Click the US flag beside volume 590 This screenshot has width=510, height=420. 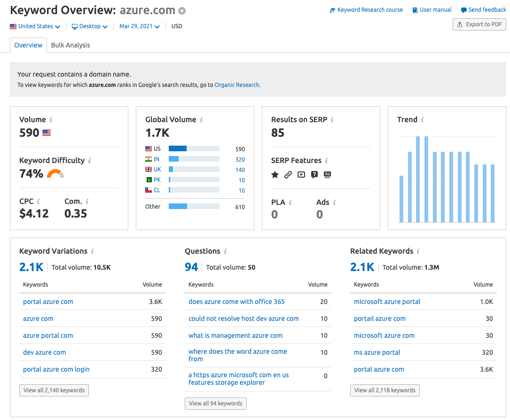[x=47, y=133]
